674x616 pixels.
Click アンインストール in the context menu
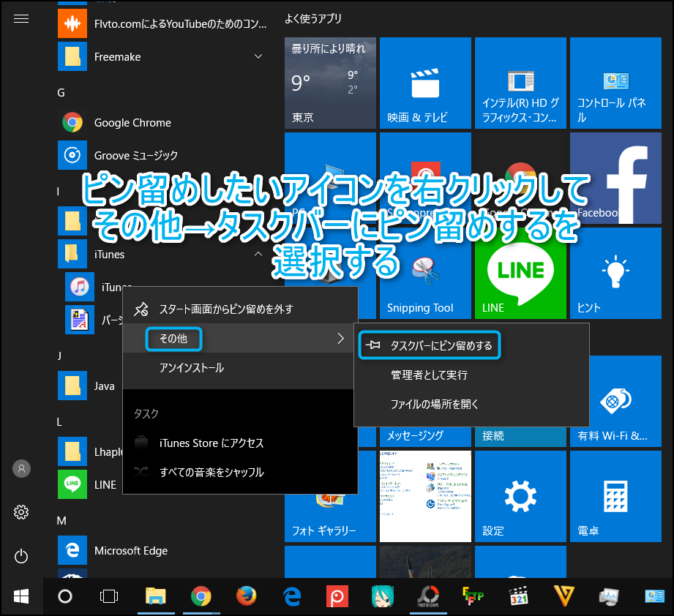click(192, 368)
